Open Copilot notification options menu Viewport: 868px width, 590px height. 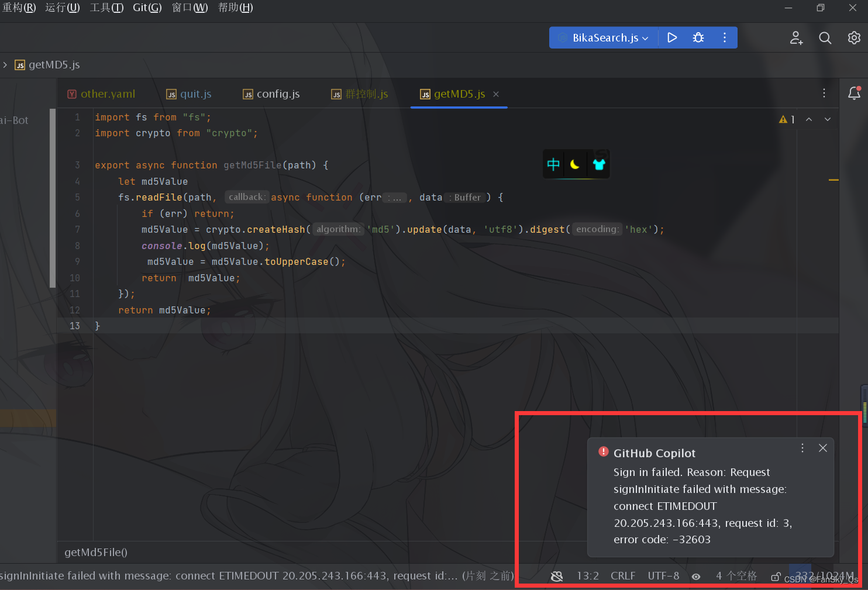[802, 448]
